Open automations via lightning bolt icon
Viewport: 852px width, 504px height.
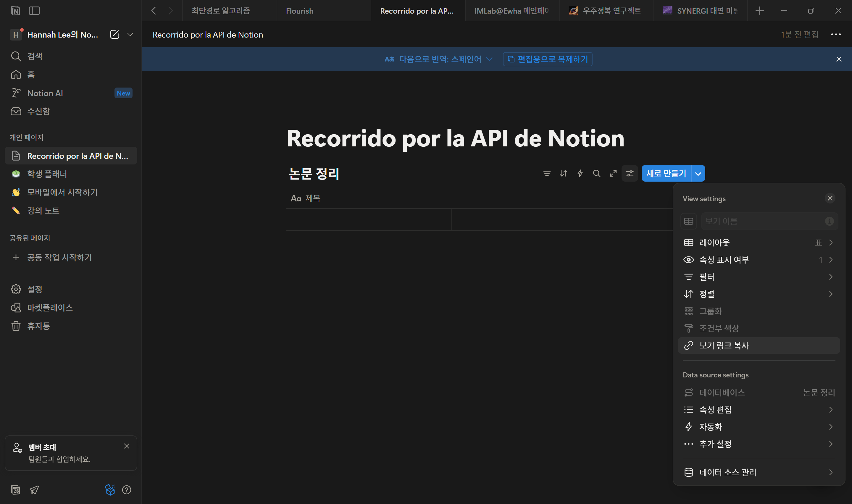point(580,174)
